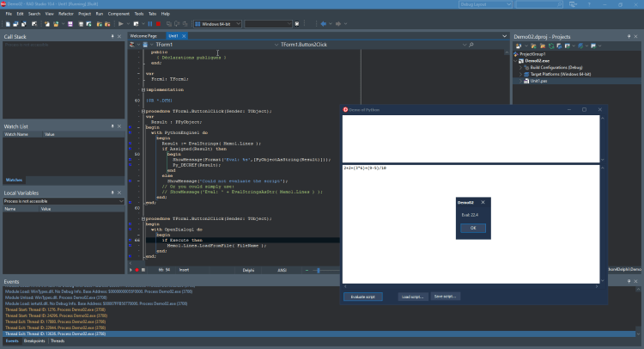Click Evaluate script in Demo of Python
This screenshot has height=349, width=644.
pos(363,297)
